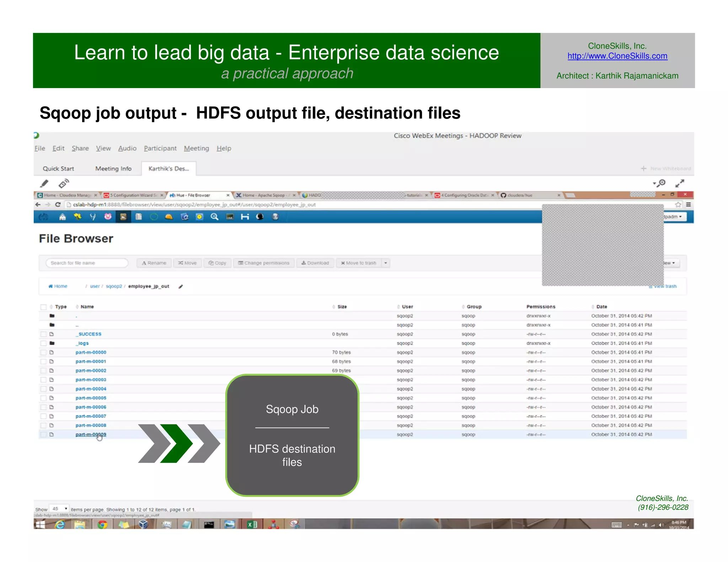The height and width of the screenshot is (562, 728).
Task: Sort by Name column header
Action: pos(87,307)
